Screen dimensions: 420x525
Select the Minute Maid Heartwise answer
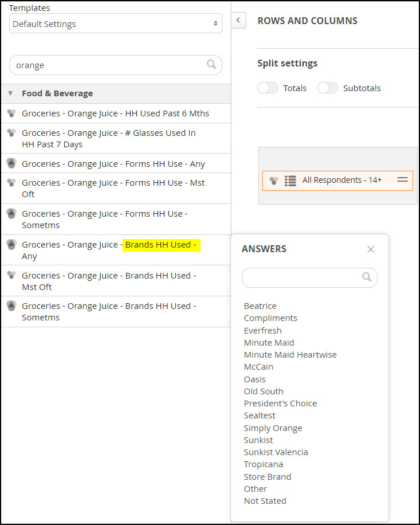(x=290, y=355)
